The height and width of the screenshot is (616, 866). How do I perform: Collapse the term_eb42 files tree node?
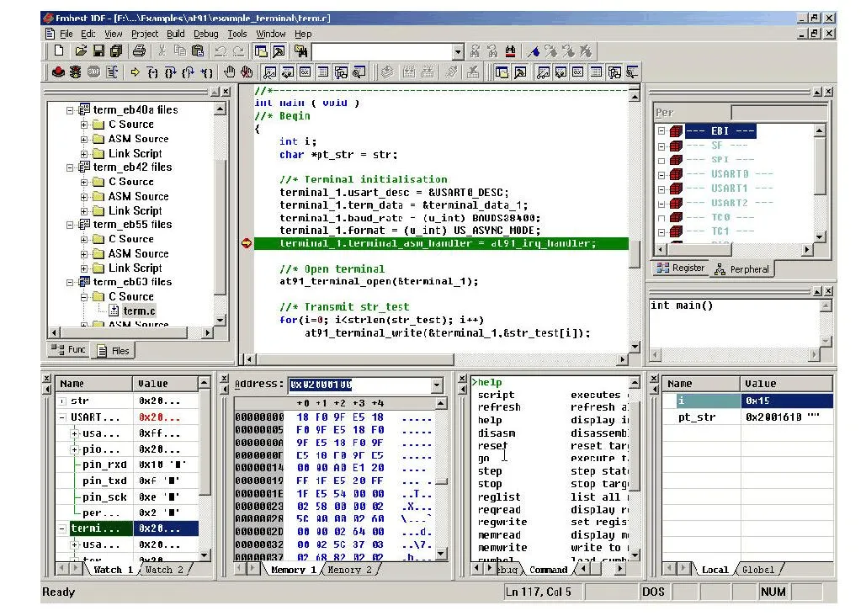click(70, 167)
